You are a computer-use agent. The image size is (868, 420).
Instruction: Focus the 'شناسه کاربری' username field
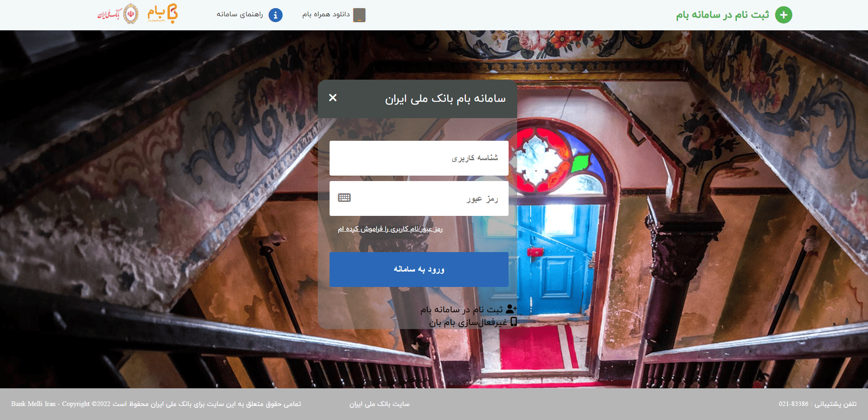419,158
